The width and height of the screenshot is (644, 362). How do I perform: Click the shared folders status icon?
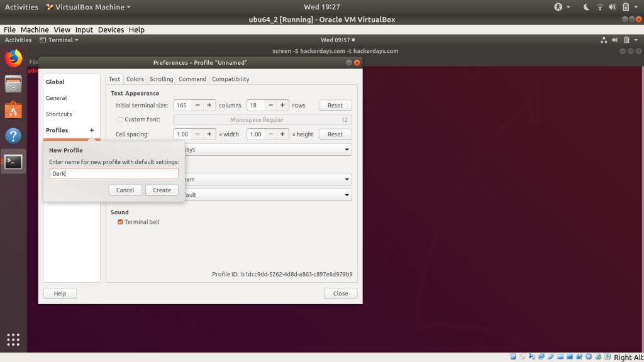[x=561, y=356]
